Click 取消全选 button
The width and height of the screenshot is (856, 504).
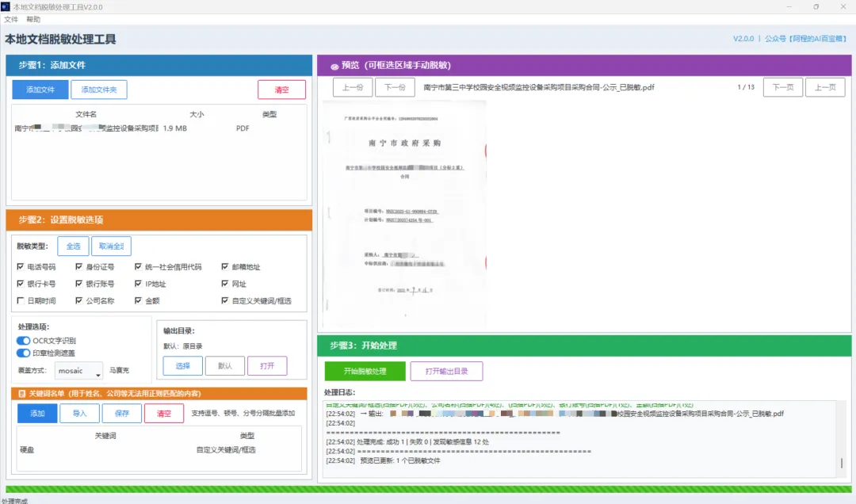pyautogui.click(x=112, y=246)
